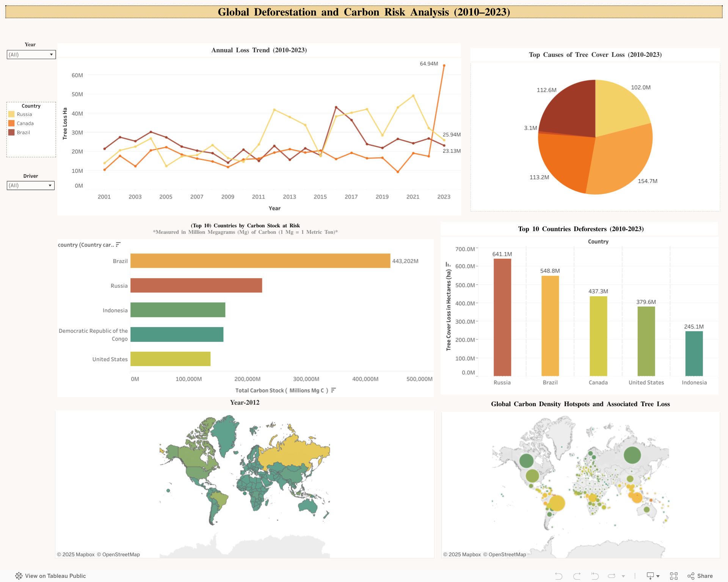Click sort icon beside Total Carbon Stock axis
728x582 pixels.
333,390
